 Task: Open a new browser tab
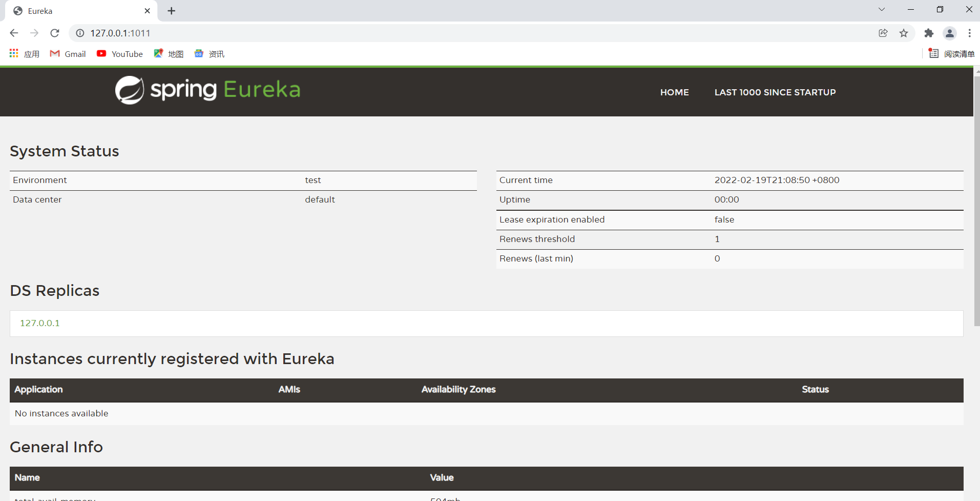(172, 11)
